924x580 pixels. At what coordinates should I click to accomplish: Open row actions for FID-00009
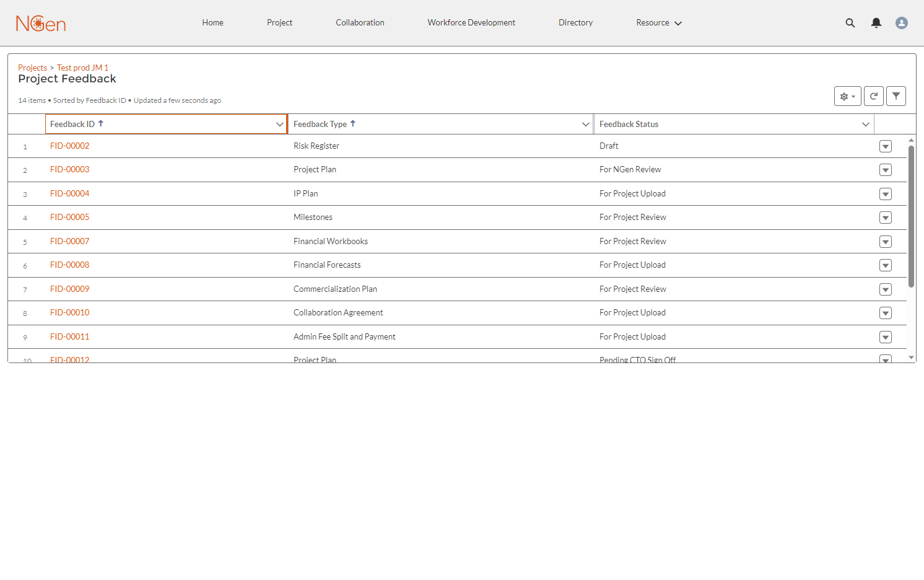point(886,289)
